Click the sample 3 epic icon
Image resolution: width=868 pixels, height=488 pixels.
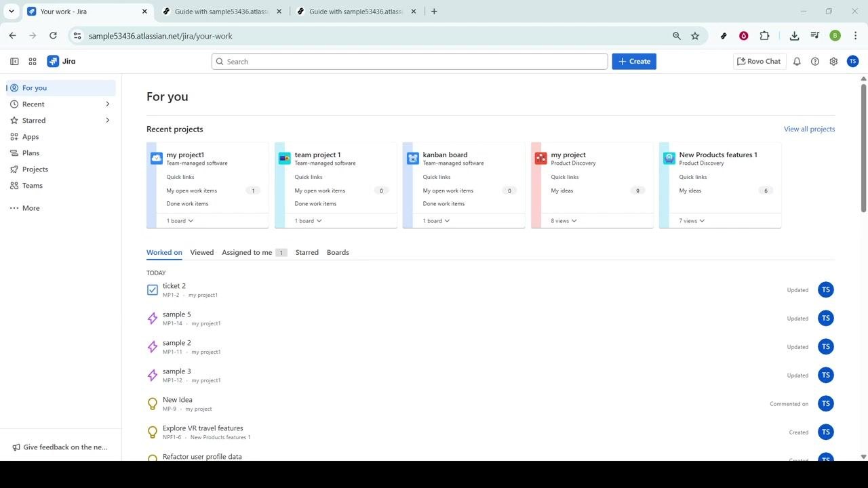(x=153, y=375)
